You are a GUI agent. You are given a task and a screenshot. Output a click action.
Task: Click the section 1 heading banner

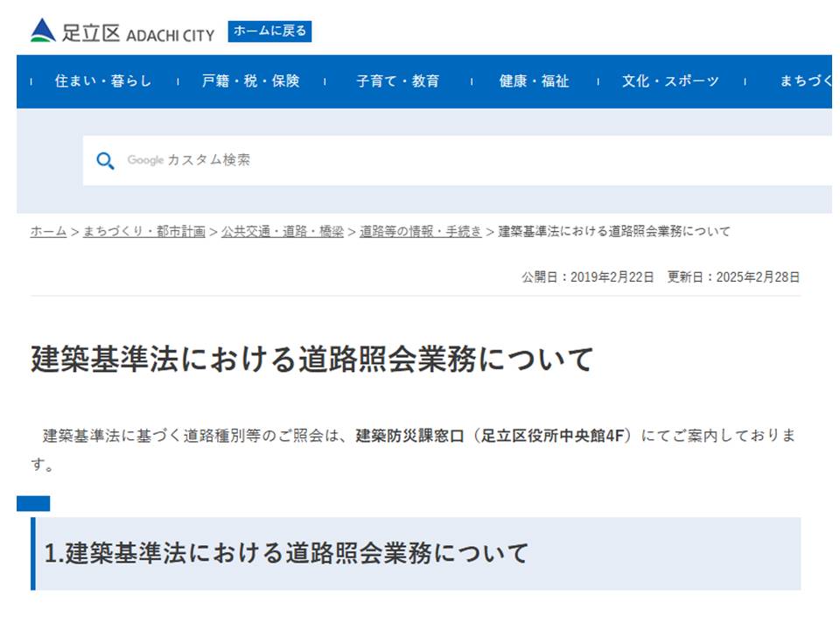coord(416,554)
